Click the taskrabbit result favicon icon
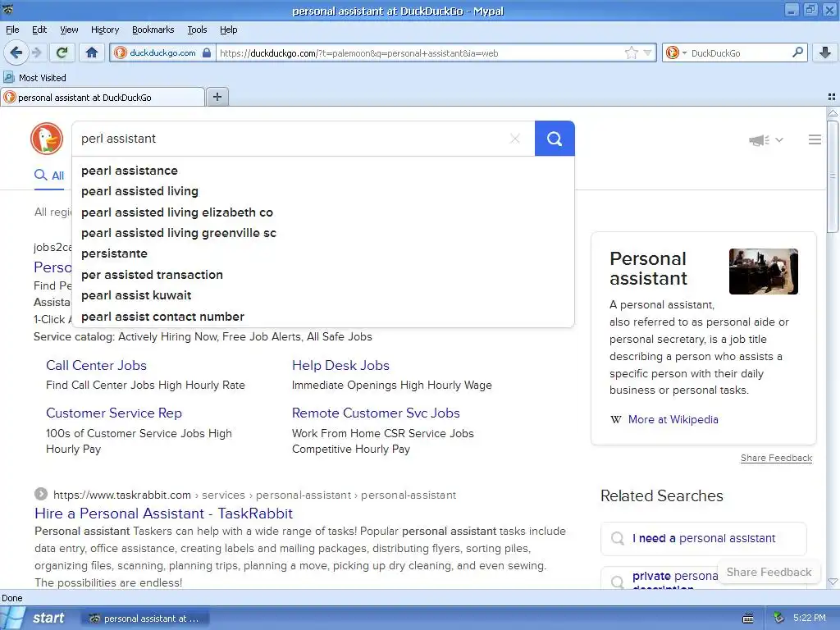Screen dimensions: 840x630 click(x=41, y=494)
